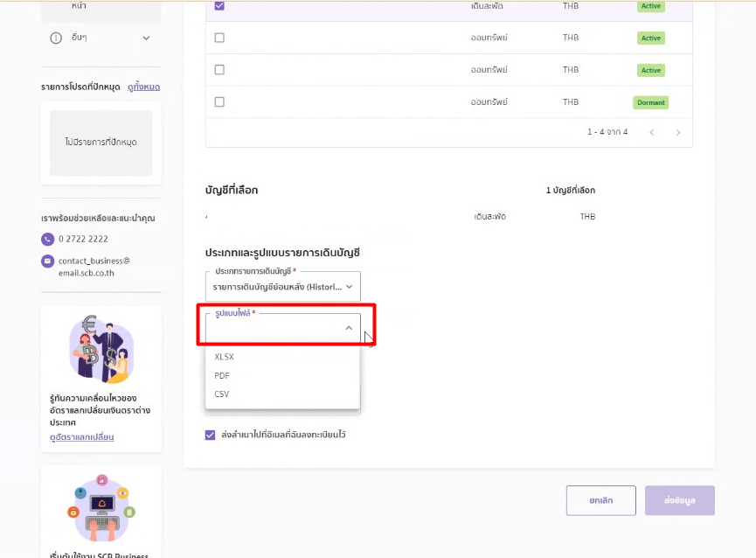The height and width of the screenshot is (558, 756).
Task: Select the contact_business@email.scb.co.th address
Action: [x=94, y=267]
